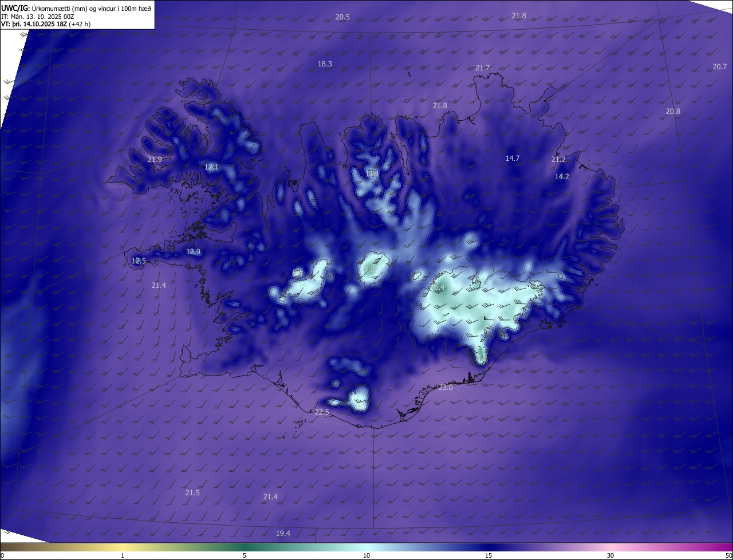Click the map value 22.5
Screen dimensions: 733x560
tap(322, 412)
